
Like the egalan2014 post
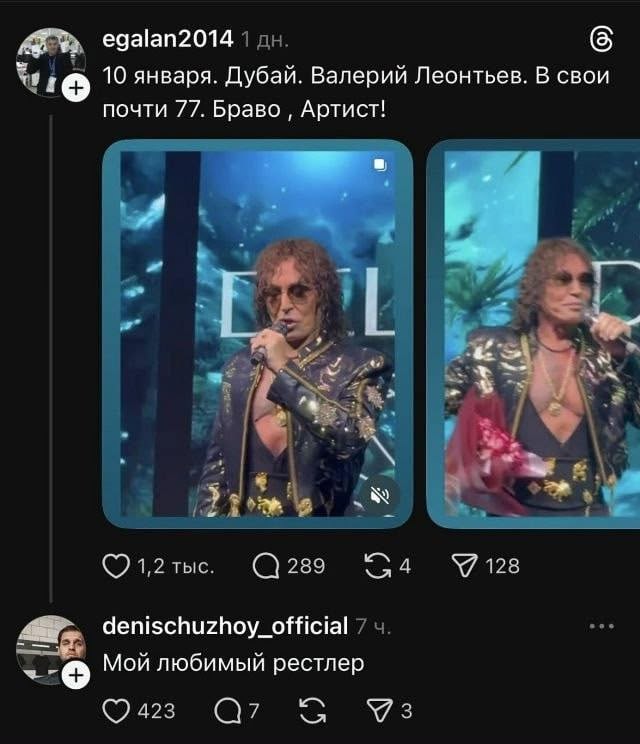click(x=117, y=567)
